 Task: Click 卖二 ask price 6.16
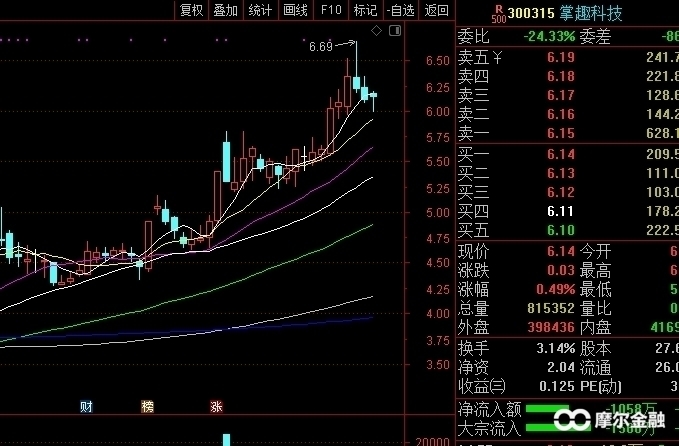pos(561,114)
